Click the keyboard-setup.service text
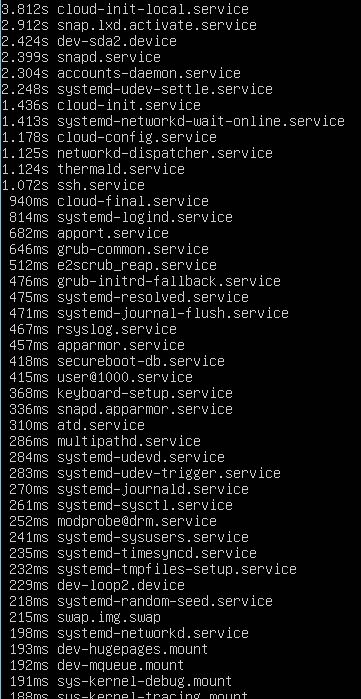The image size is (361, 699). [145, 394]
